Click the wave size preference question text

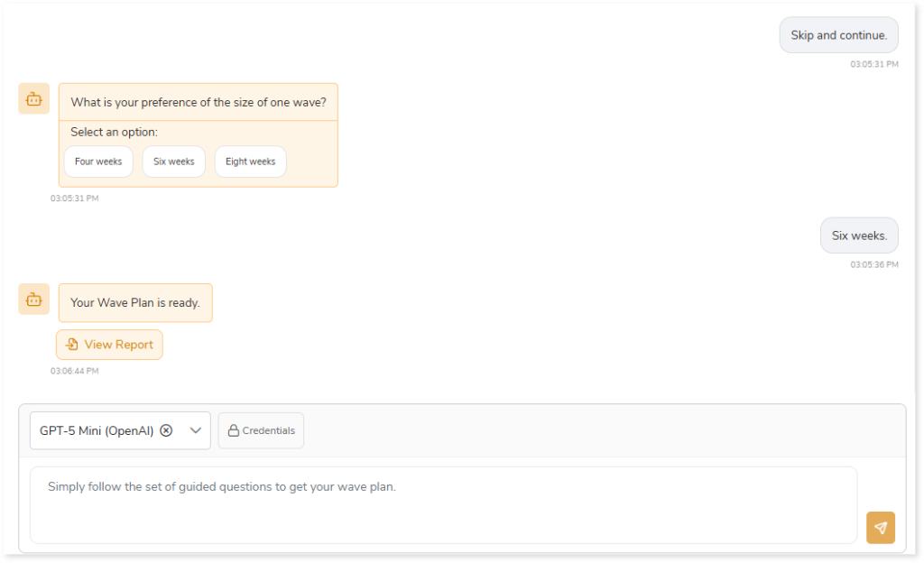(x=199, y=103)
